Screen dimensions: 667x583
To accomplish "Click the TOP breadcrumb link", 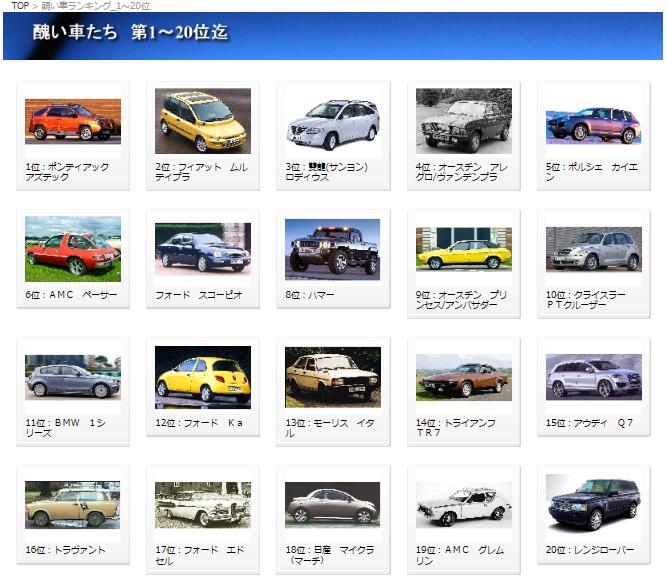I will [20, 6].
